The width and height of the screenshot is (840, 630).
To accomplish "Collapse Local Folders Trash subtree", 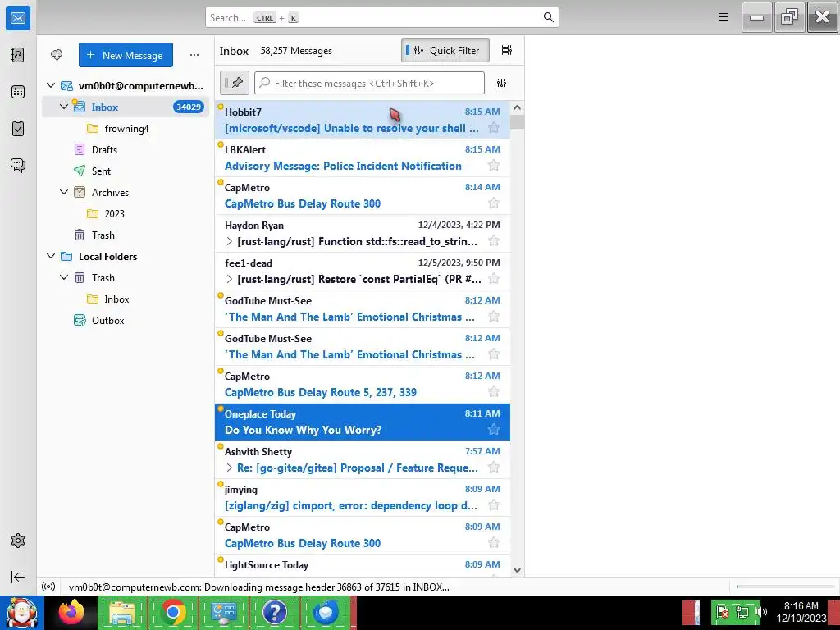I will [x=64, y=277].
